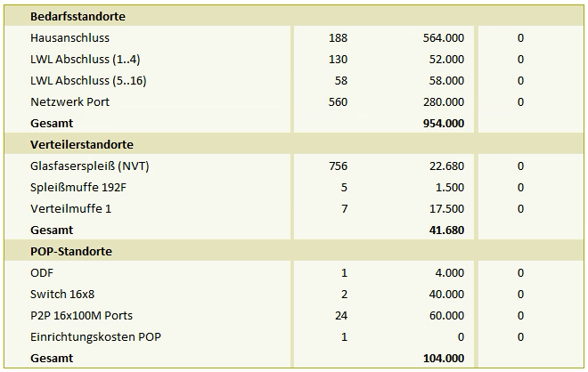Click the Switch 16x8 row label
The image size is (588, 372).
(x=62, y=294)
